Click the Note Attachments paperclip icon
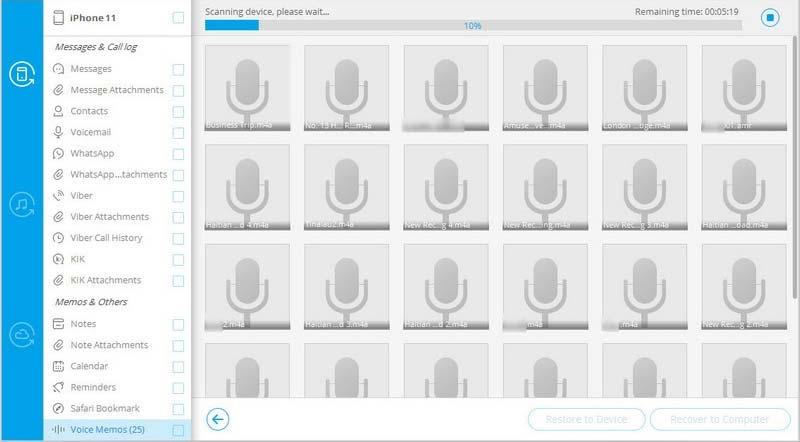The width and height of the screenshot is (800, 442). [59, 345]
